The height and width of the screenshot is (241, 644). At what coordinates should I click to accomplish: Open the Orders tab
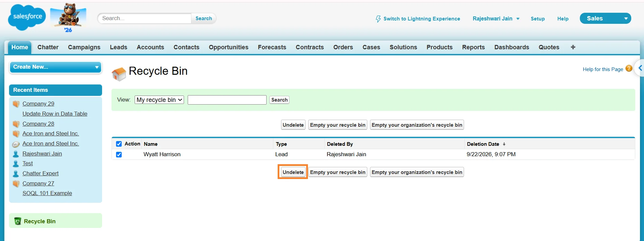click(343, 47)
